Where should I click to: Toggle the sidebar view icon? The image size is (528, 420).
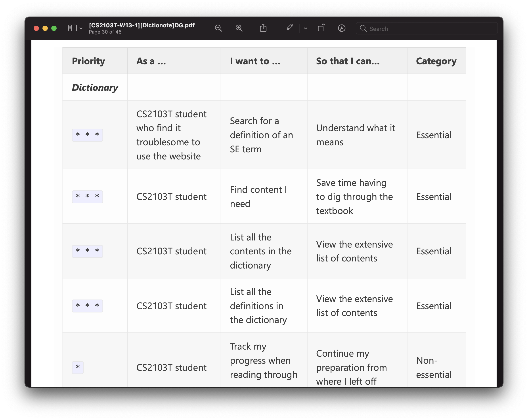coord(72,28)
